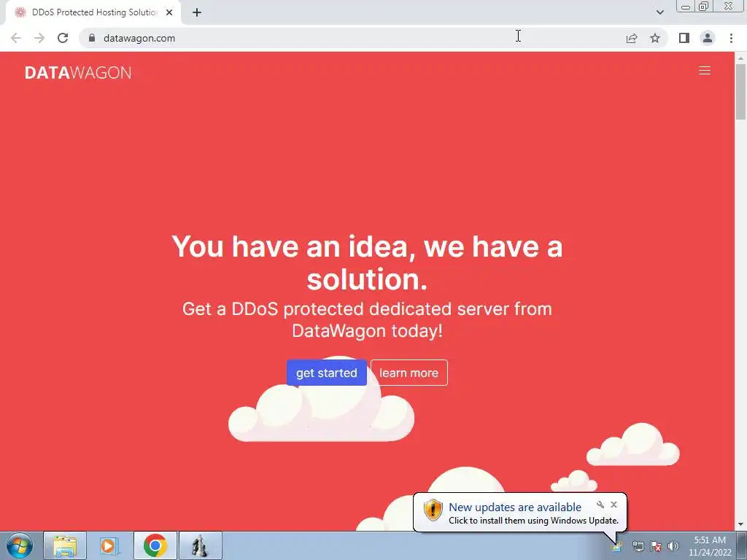Go forward to next page
Image resolution: width=747 pixels, height=560 pixels.
pyautogui.click(x=39, y=38)
